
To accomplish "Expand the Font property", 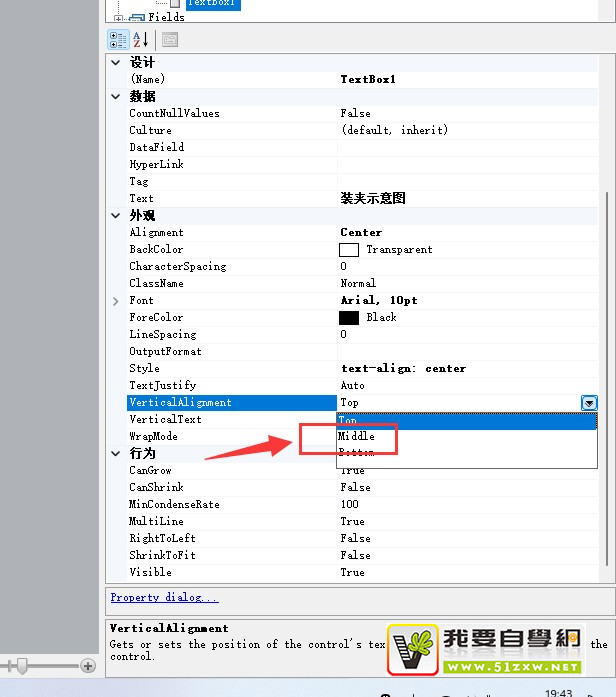I will tap(117, 301).
